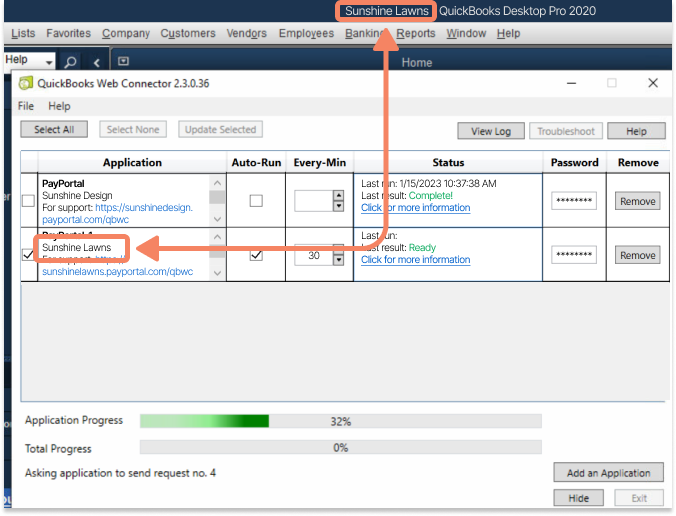Open the Lists menu in QuickBooks
Image resolution: width=676 pixels, height=516 pixels.
click(x=23, y=33)
